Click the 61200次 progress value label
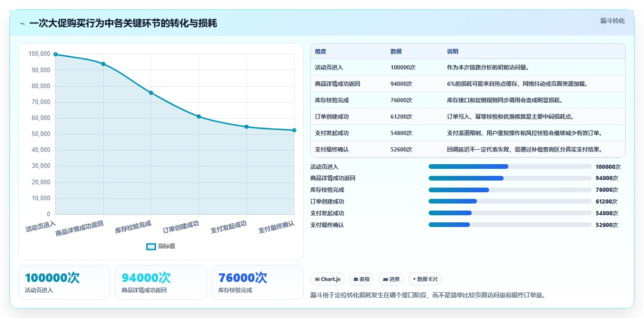This screenshot has width=644, height=318. [606, 202]
